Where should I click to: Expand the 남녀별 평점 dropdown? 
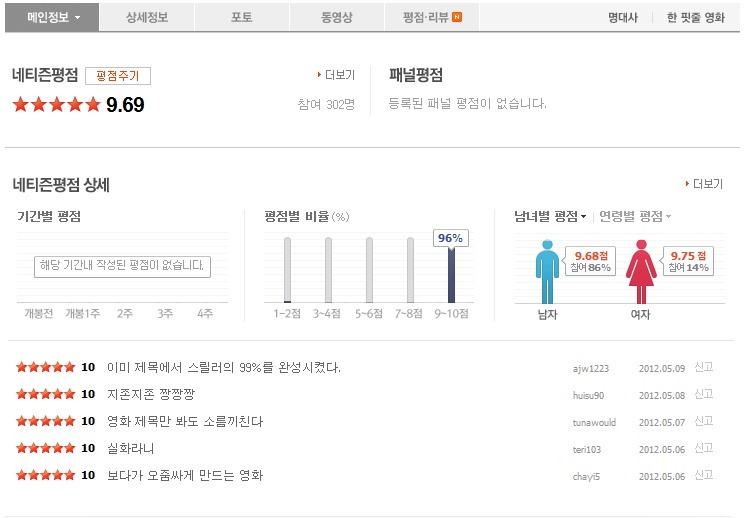[x=550, y=216]
